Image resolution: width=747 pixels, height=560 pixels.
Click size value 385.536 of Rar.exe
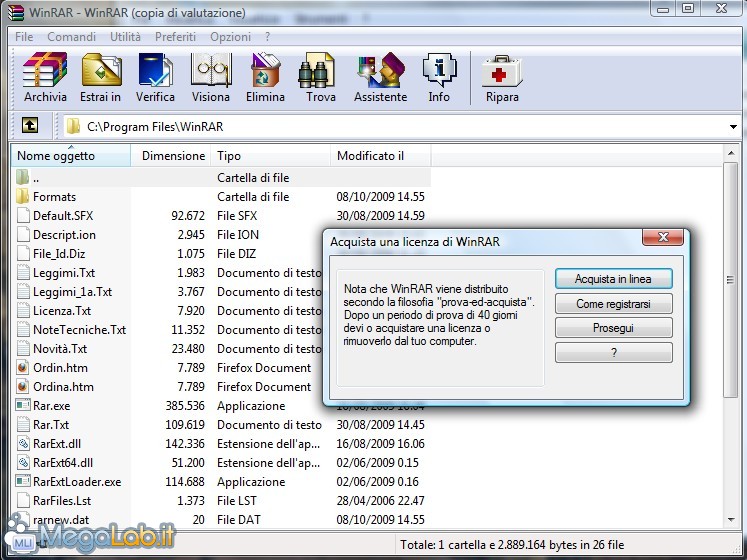click(x=185, y=406)
